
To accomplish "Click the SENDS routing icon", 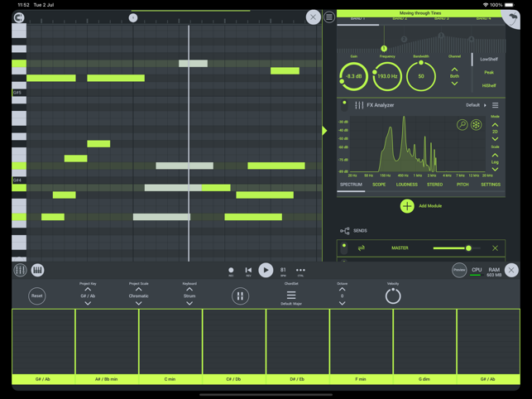I will 345,231.
